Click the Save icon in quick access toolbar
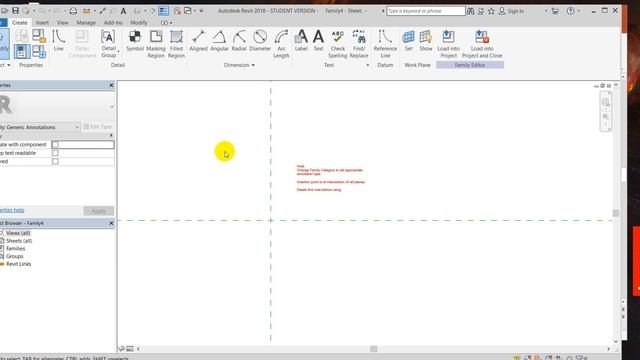The image size is (640, 360). (16, 11)
